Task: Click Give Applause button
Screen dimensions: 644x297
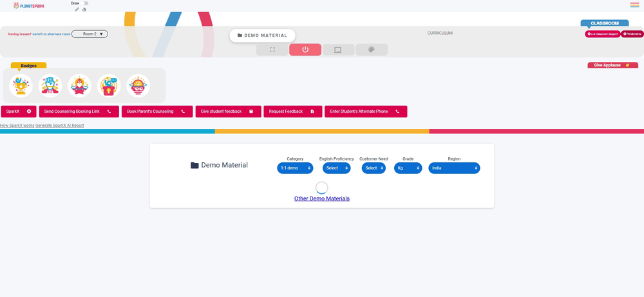Action: pyautogui.click(x=613, y=65)
